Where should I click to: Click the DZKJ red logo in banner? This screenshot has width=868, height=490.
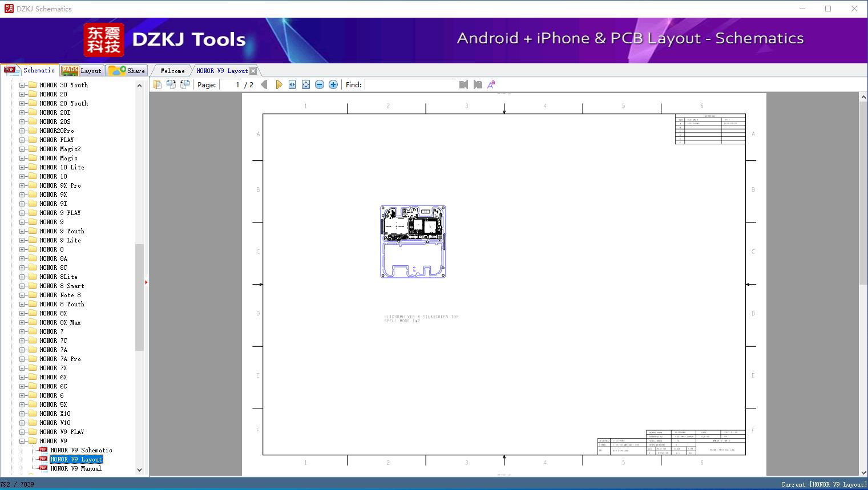click(103, 40)
